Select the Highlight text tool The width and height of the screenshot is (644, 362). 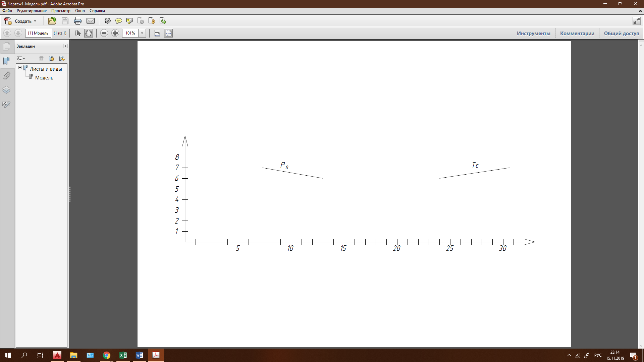point(129,21)
